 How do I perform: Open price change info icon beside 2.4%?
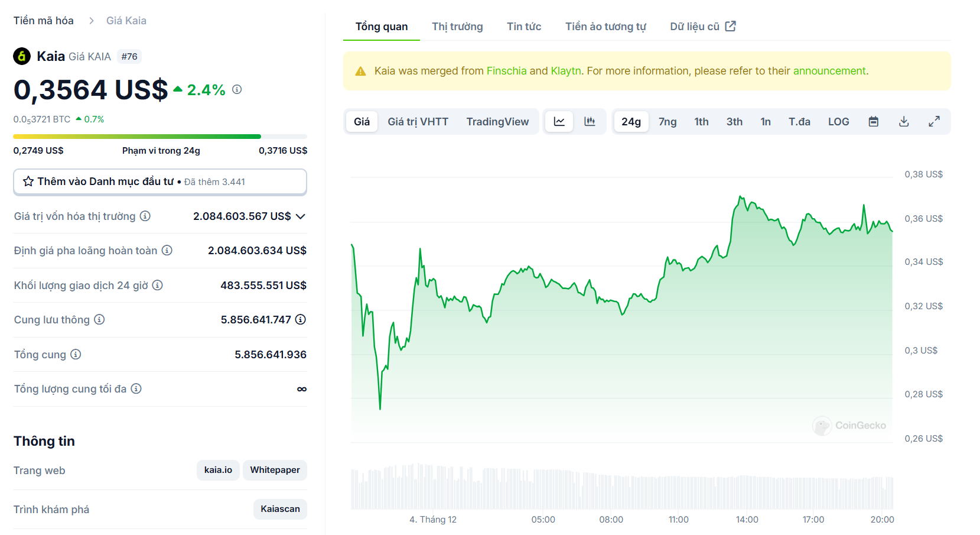[x=237, y=89]
